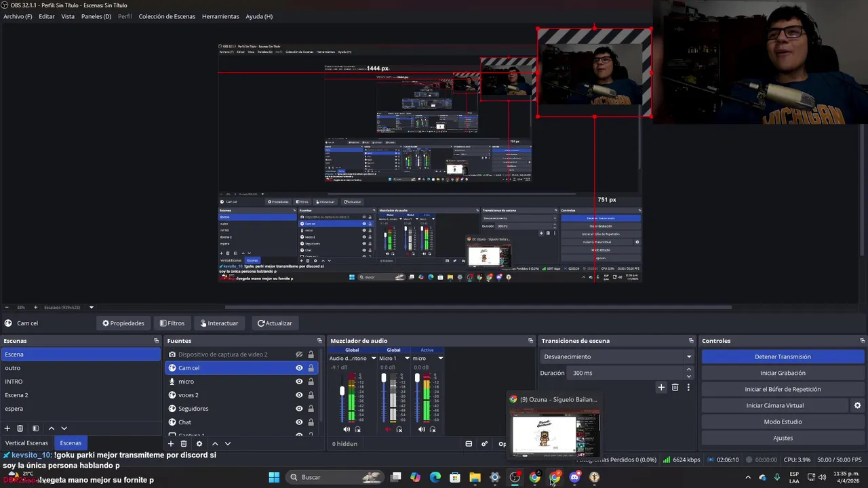Remove selected source using Fuentes trash icon

[184, 444]
